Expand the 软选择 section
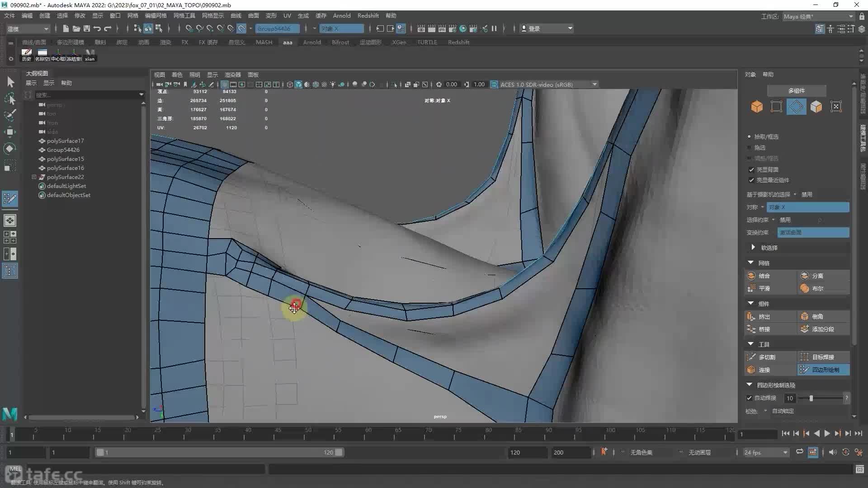Image resolution: width=868 pixels, height=488 pixels. pyautogui.click(x=753, y=247)
